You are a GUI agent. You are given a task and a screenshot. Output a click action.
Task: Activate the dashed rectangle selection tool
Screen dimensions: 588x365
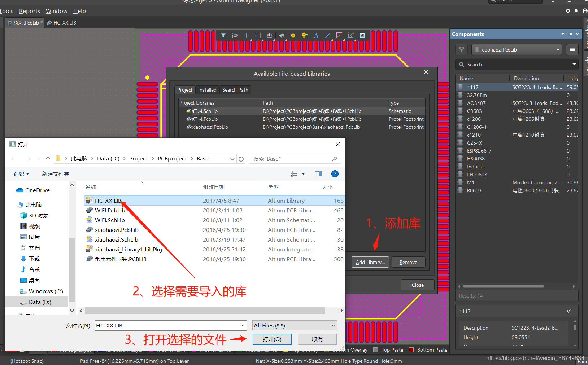[258, 35]
